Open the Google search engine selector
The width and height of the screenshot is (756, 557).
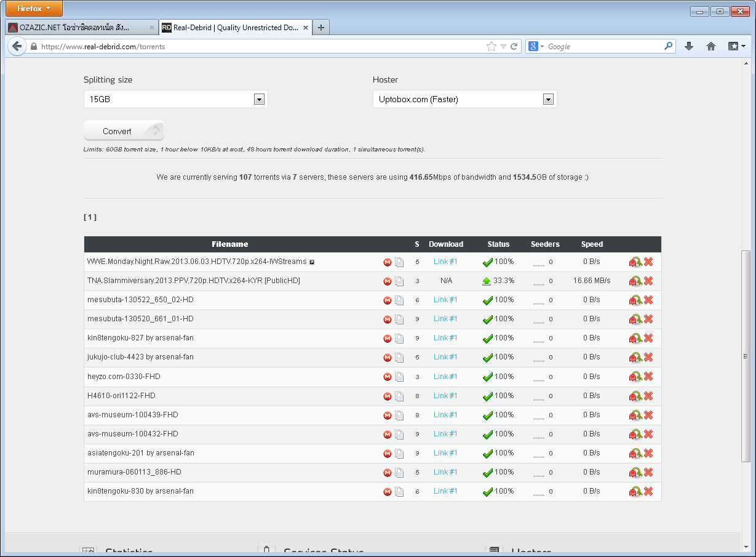(536, 46)
